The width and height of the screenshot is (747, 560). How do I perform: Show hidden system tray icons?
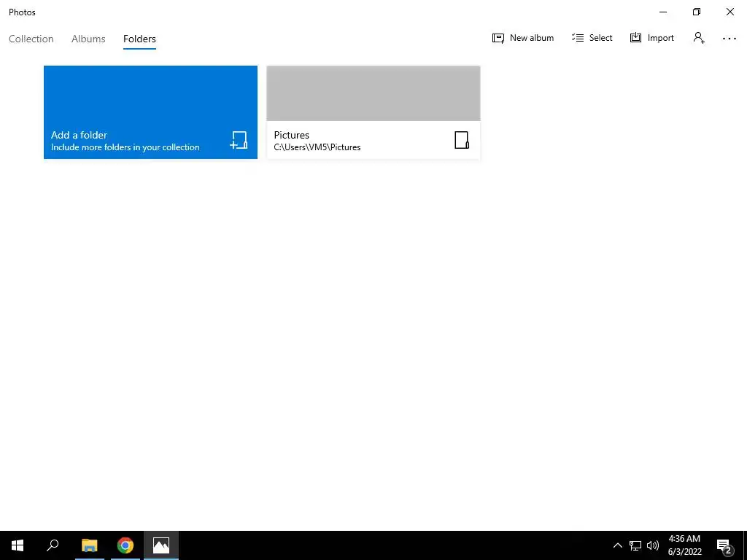point(617,545)
